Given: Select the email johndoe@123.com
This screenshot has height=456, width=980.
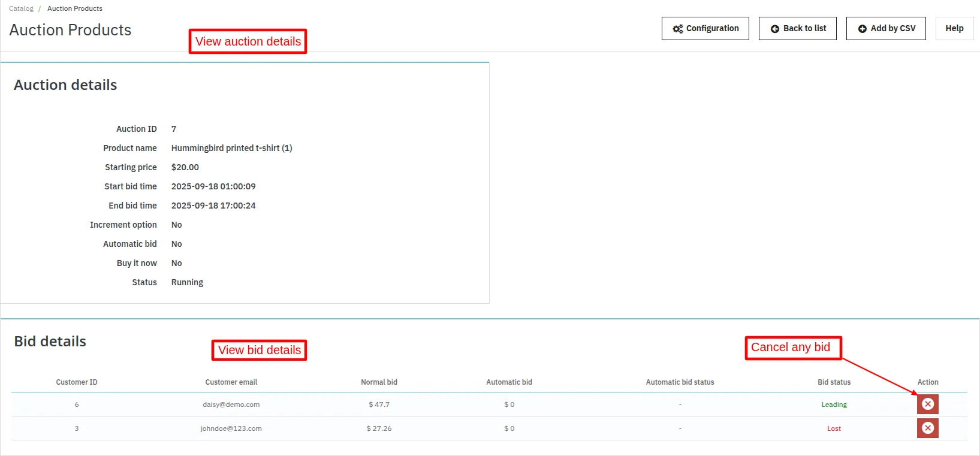Looking at the screenshot, I should point(231,428).
